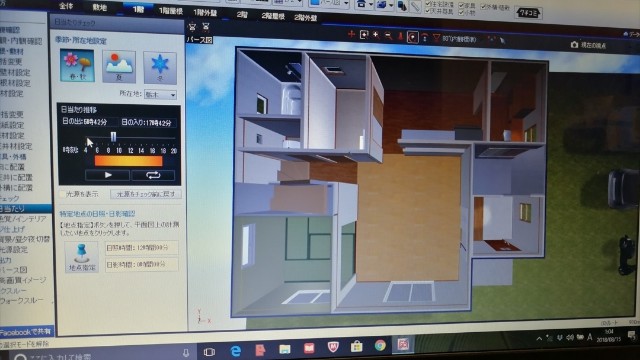Toggle the 家具 checkbox
The image size is (640, 360).
point(461,6)
